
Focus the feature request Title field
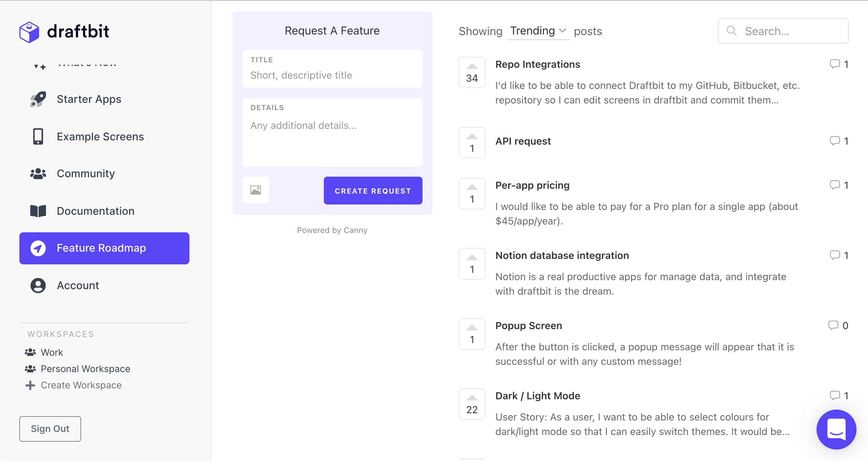(332, 69)
